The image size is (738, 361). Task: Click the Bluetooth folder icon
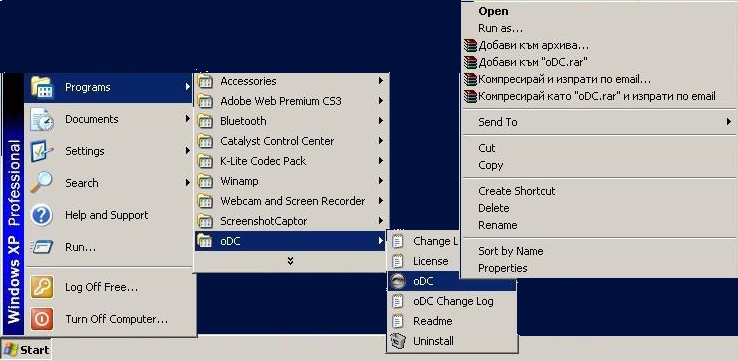205,121
